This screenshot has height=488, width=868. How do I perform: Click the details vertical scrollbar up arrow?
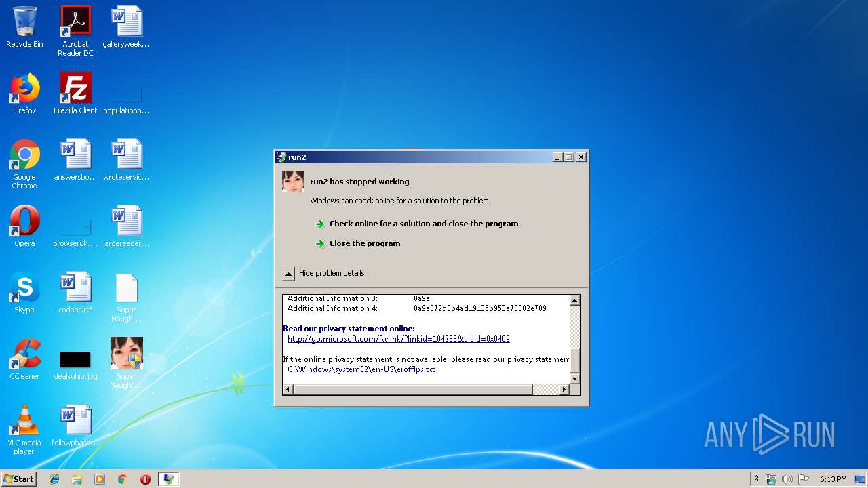click(575, 300)
